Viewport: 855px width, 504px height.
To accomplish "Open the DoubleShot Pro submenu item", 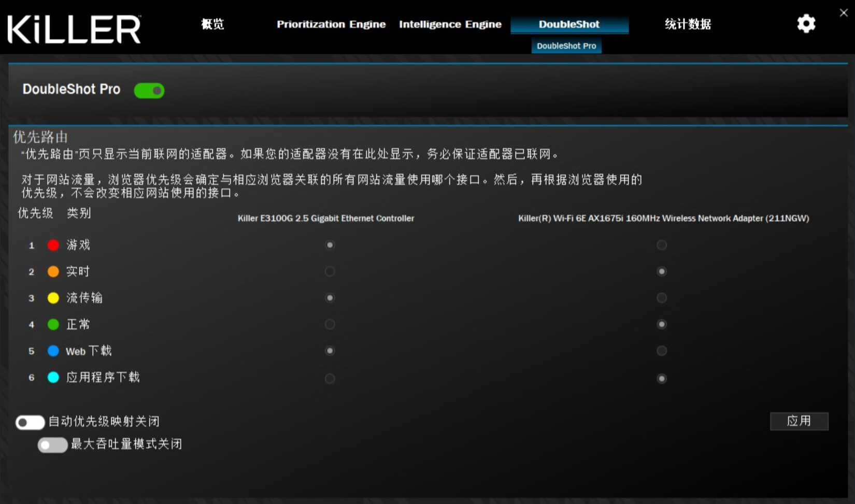I will tap(566, 46).
